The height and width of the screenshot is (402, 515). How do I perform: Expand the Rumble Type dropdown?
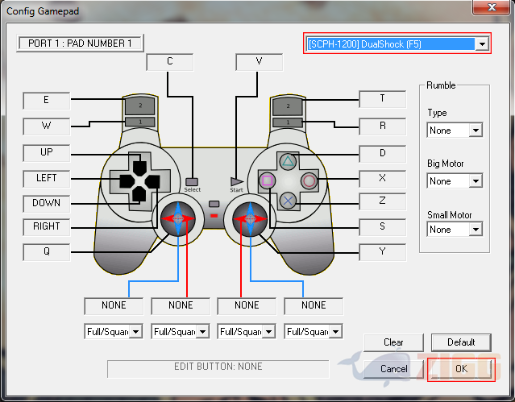pyautogui.click(x=454, y=130)
